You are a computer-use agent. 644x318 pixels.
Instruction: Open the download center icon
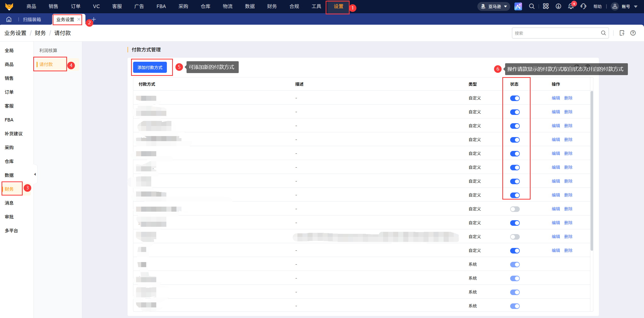pyautogui.click(x=558, y=6)
